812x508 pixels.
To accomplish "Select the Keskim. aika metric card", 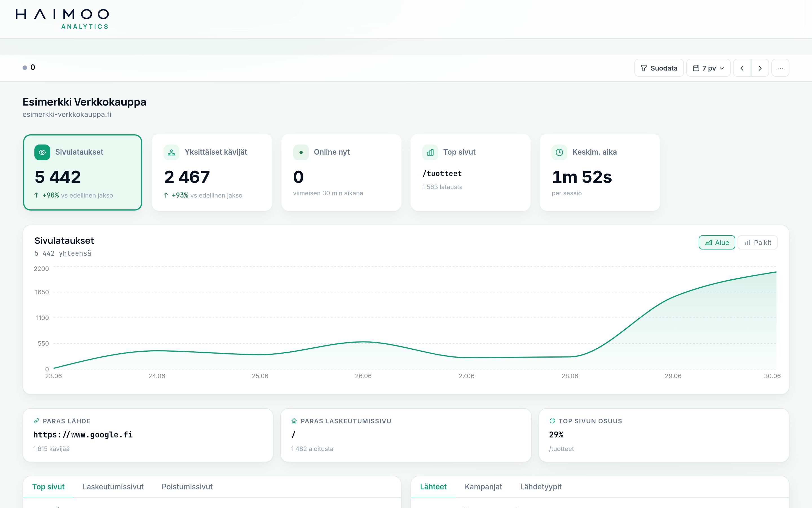I will coord(600,173).
